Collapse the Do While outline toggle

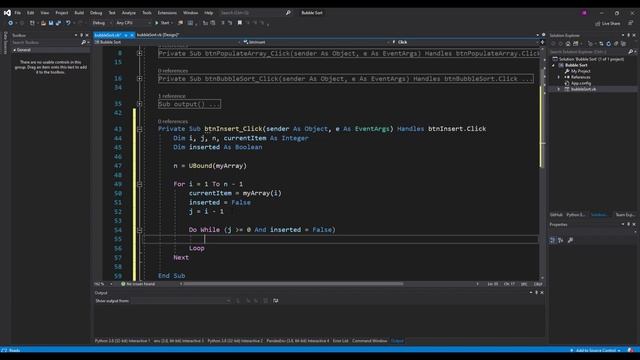140,230
